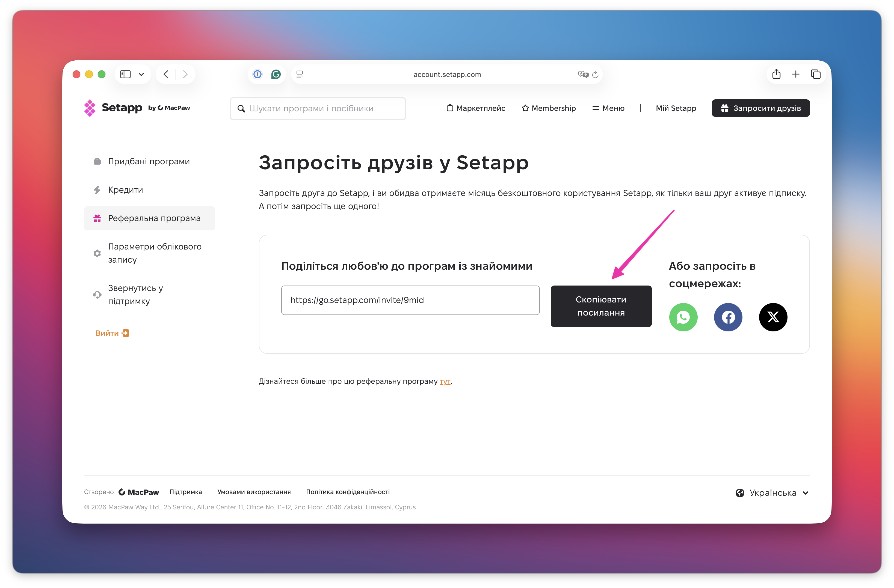This screenshot has height=588, width=894.
Task: Toggle the Safari sidebar icon
Action: pyautogui.click(x=125, y=74)
